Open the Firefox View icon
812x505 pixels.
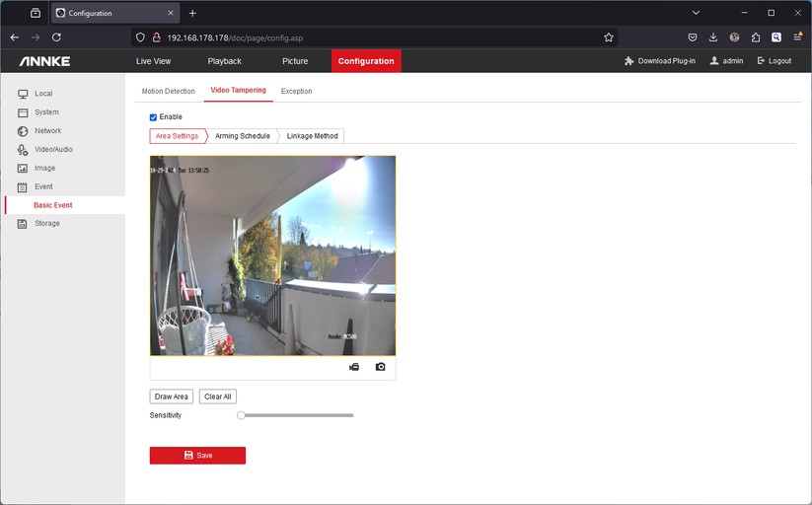point(36,14)
